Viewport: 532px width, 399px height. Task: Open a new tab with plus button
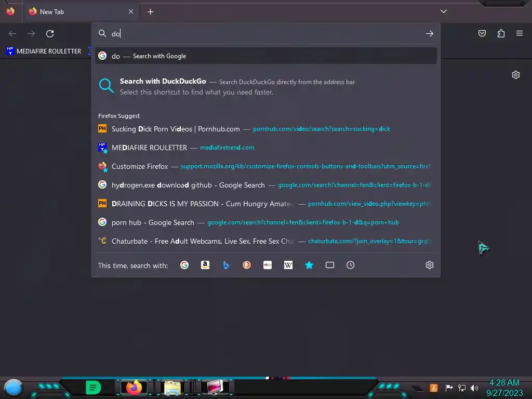[x=150, y=12]
